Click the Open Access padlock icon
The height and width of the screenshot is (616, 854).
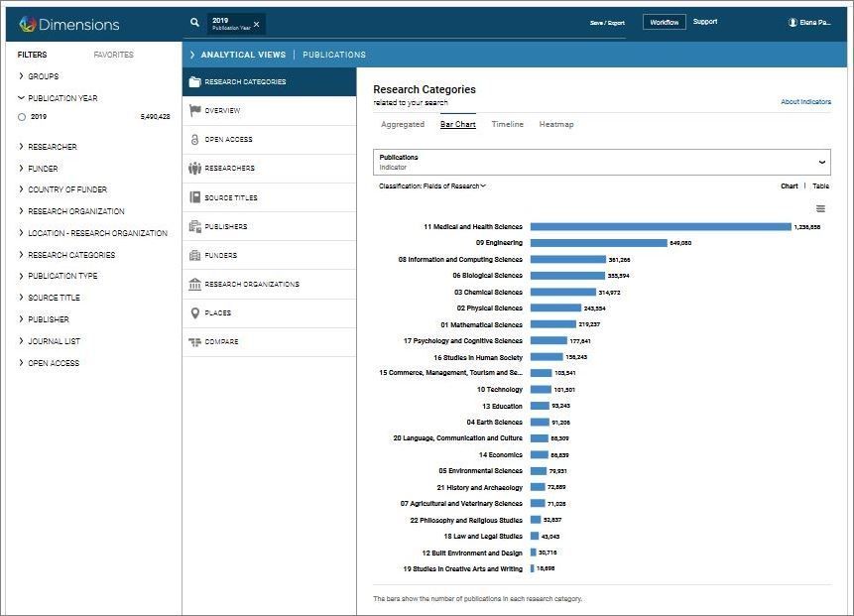pyautogui.click(x=194, y=140)
